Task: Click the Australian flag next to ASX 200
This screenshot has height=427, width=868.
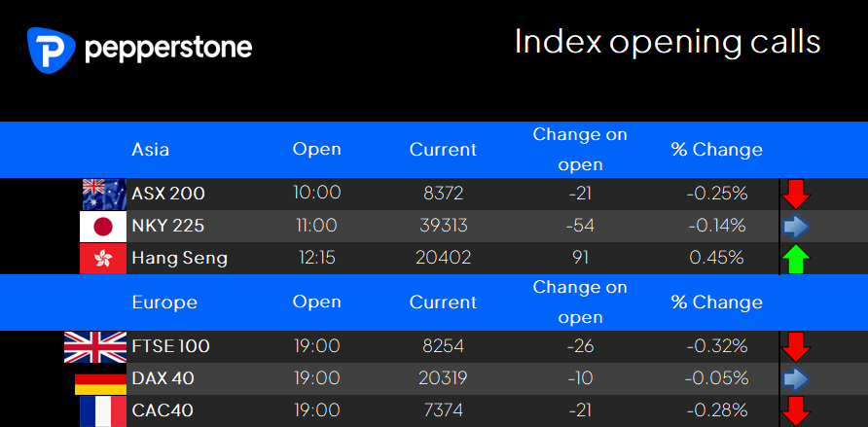Action: click(104, 195)
